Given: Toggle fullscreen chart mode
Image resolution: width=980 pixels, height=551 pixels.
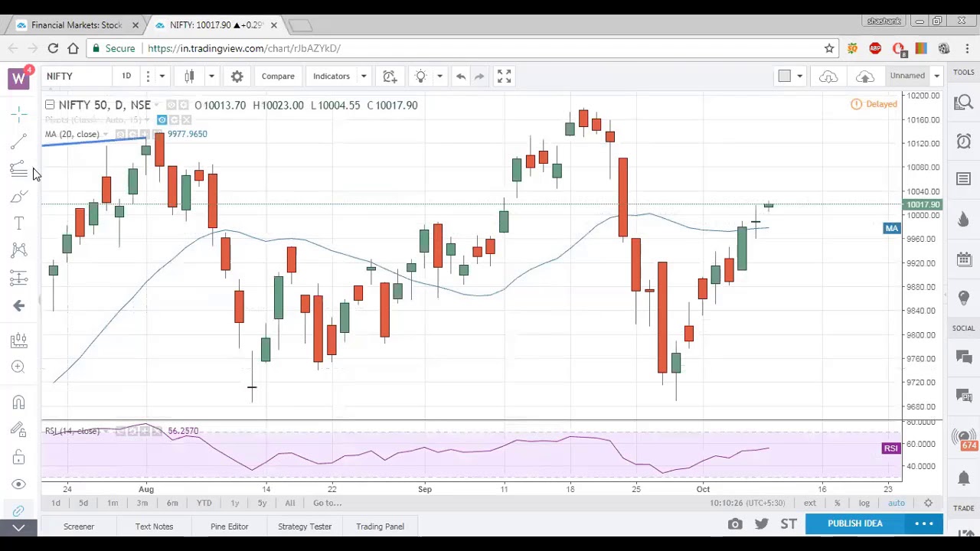Looking at the screenshot, I should (504, 76).
